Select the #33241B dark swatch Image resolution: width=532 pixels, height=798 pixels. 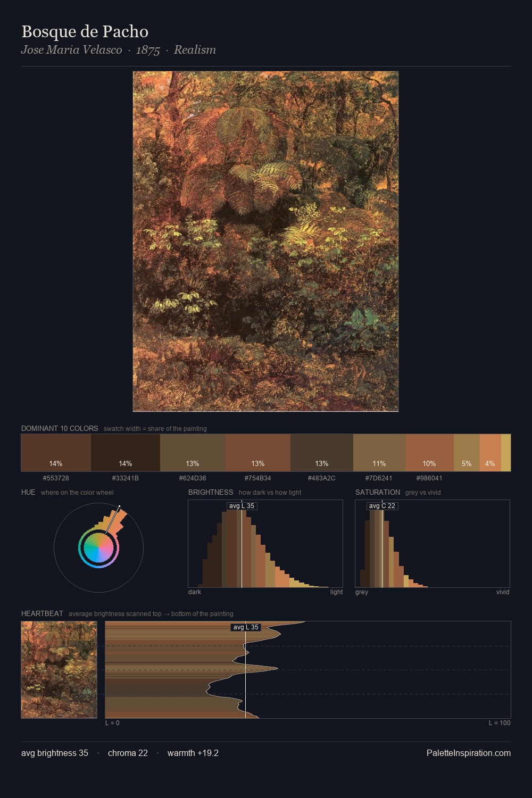point(126,453)
